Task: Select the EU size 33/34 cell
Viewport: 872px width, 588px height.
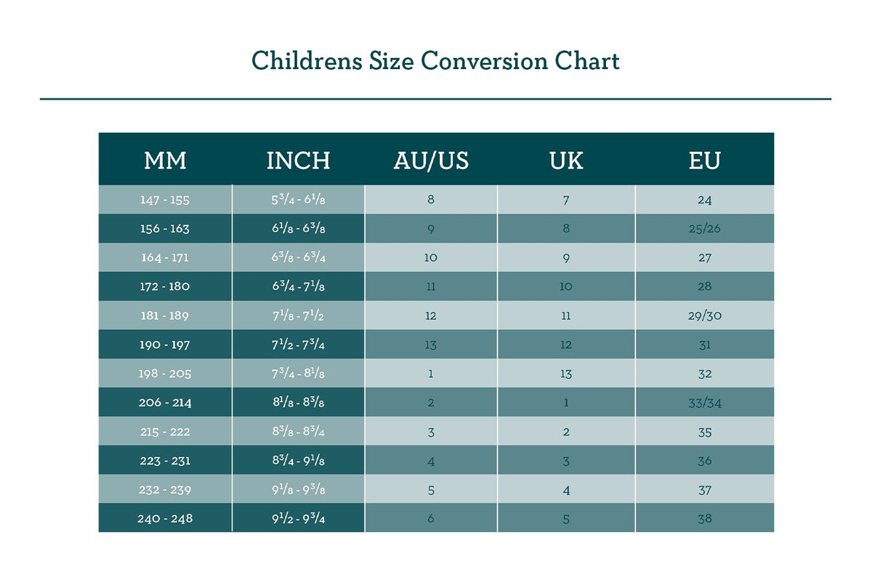Action: pyautogui.click(x=704, y=403)
